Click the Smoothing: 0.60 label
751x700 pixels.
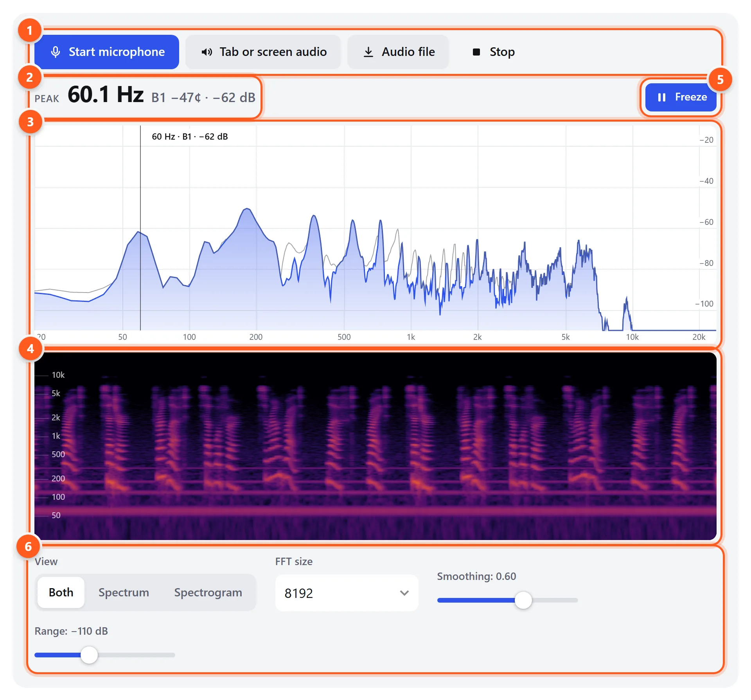click(x=476, y=576)
